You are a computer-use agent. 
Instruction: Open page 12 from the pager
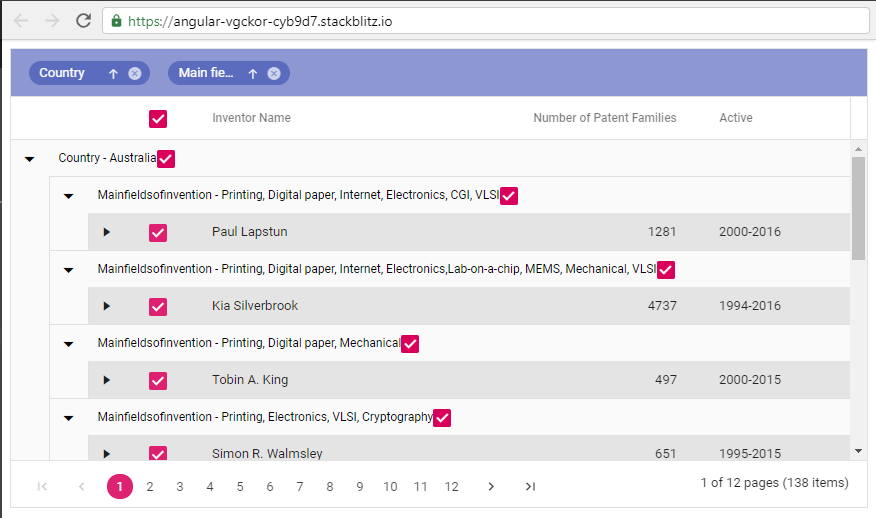click(x=452, y=486)
